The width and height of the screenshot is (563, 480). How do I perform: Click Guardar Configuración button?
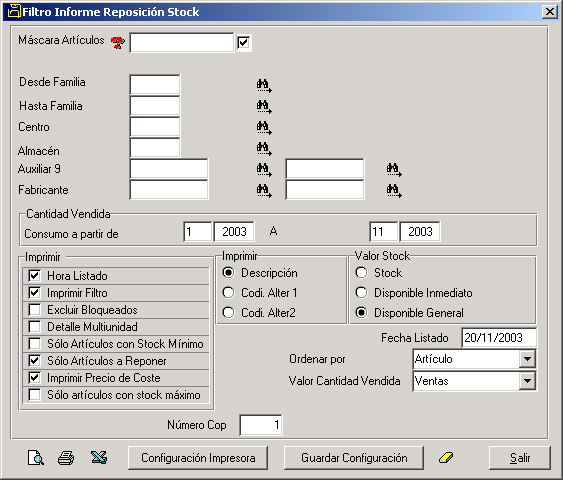click(x=354, y=458)
